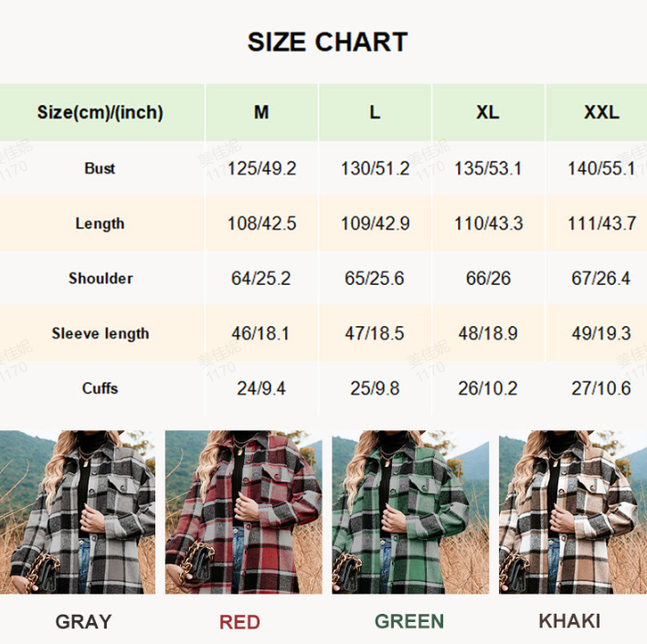Select the GREEN color label
Image resolution: width=647 pixels, height=644 pixels.
(409, 622)
